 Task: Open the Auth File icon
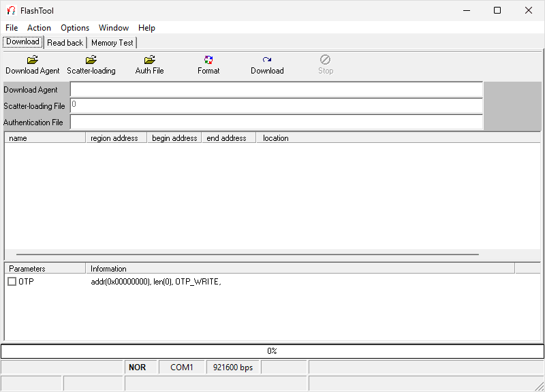point(149,60)
